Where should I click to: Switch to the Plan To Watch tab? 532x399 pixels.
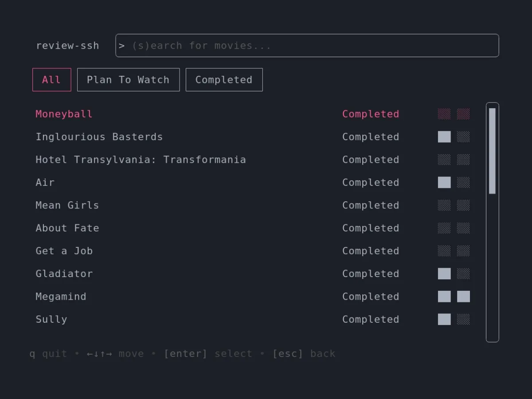[x=128, y=80]
